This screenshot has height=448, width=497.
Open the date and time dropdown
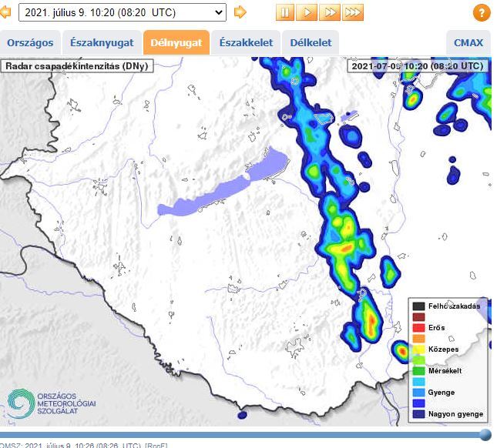point(122,12)
